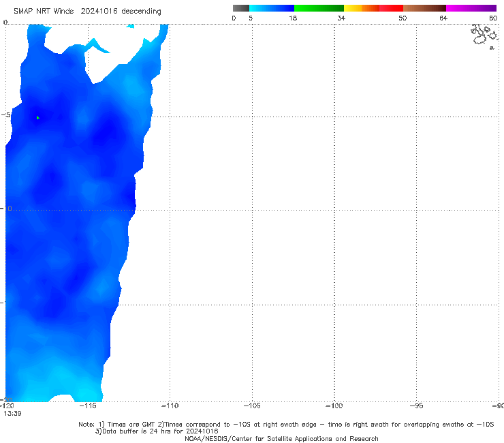The image size is (504, 443).
Task: Click the green segment of the color bar
Action: coord(319,8)
